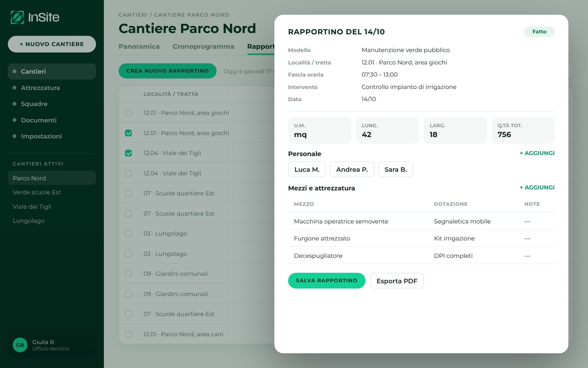Check the first Lungolago row checkbox

pyautogui.click(x=128, y=233)
